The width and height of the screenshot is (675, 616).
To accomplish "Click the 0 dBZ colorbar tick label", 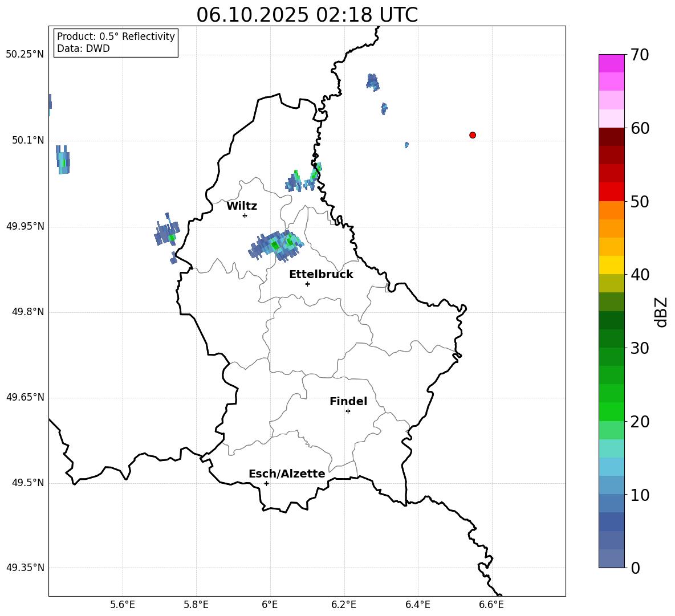I will point(636,568).
